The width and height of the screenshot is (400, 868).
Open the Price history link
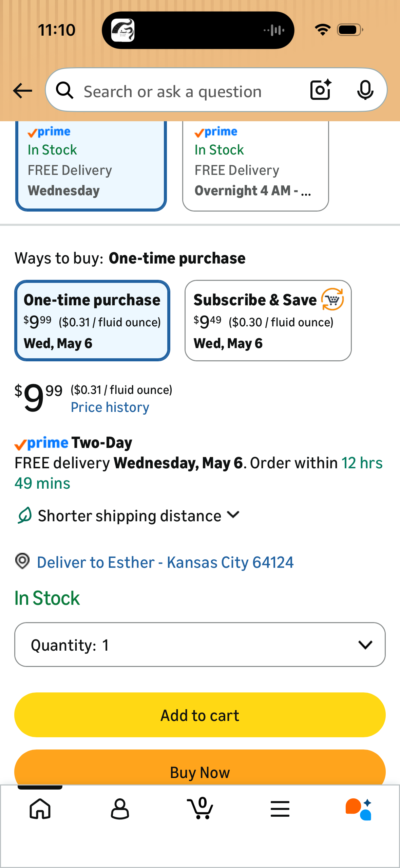coord(110,407)
